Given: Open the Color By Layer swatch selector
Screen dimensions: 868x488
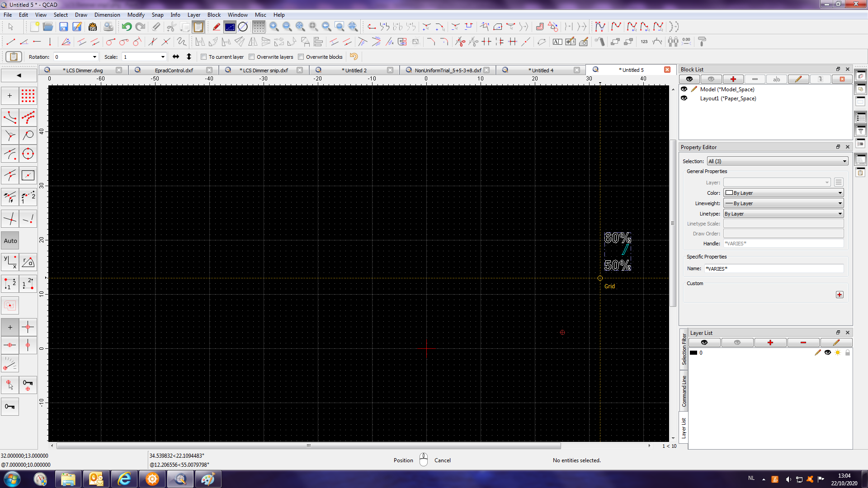Looking at the screenshot, I should [x=783, y=193].
